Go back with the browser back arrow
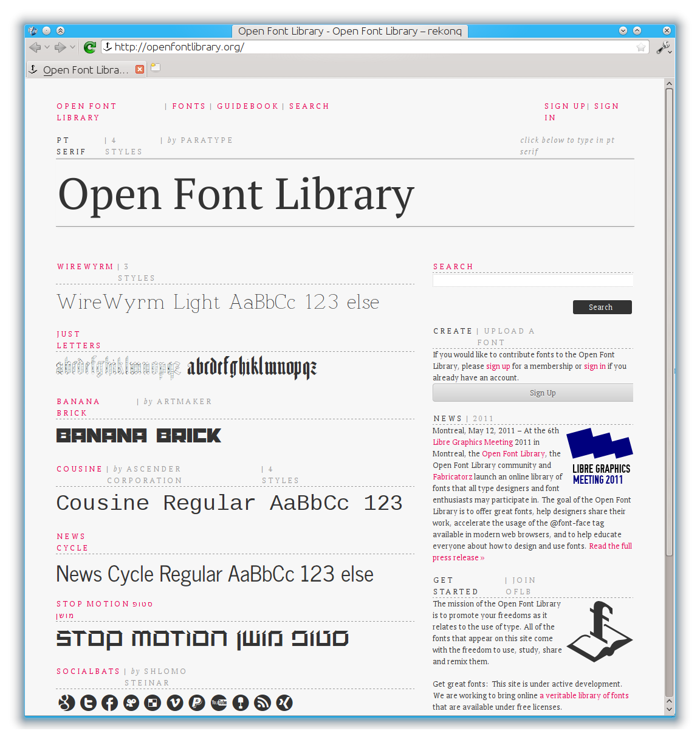700x742 pixels. (x=35, y=47)
